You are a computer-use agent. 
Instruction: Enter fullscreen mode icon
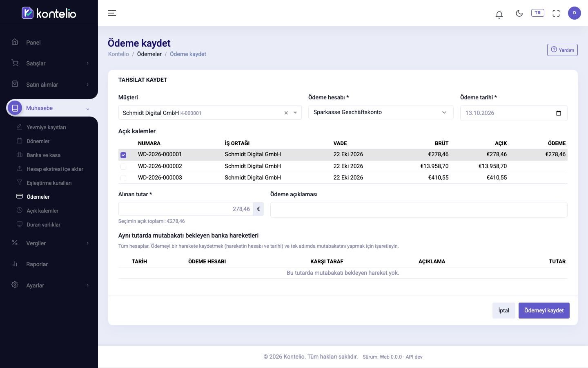tap(556, 13)
